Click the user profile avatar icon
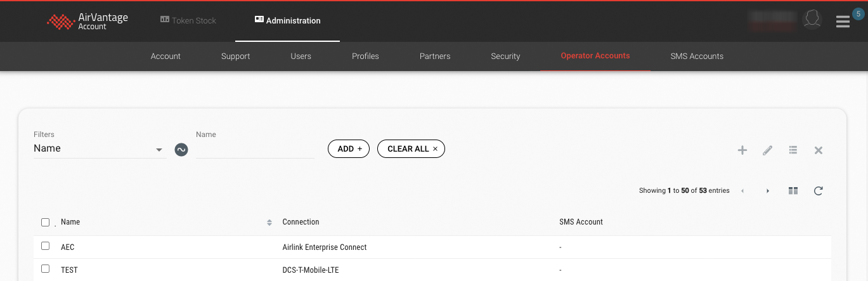Screen dimensions: 868x281 pyautogui.click(x=812, y=20)
